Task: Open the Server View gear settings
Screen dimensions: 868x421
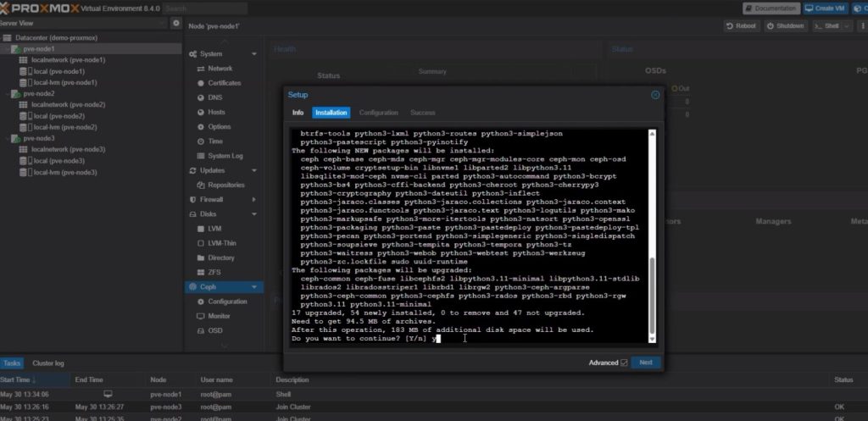Action: [x=176, y=23]
